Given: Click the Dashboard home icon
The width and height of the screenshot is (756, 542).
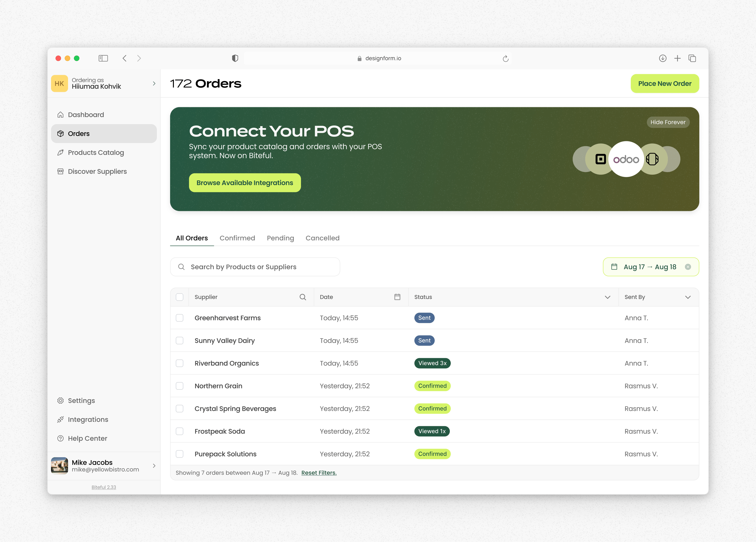Looking at the screenshot, I should (x=60, y=115).
